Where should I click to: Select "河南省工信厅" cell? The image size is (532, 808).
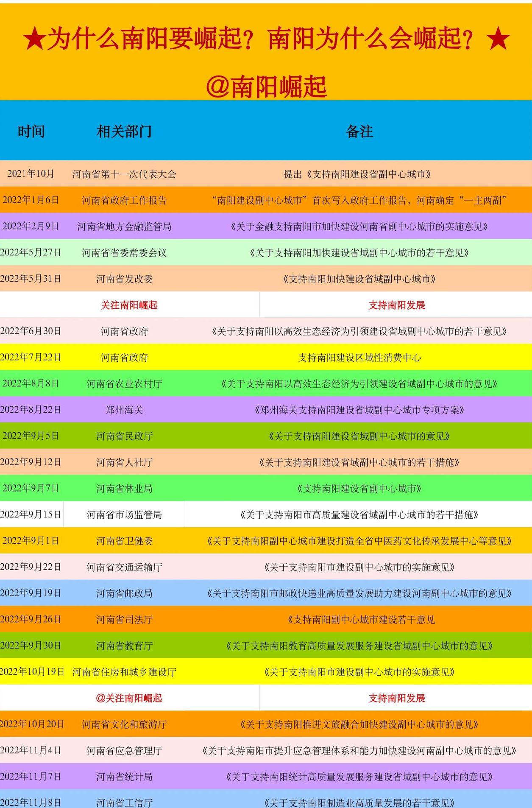pyautogui.click(x=124, y=803)
